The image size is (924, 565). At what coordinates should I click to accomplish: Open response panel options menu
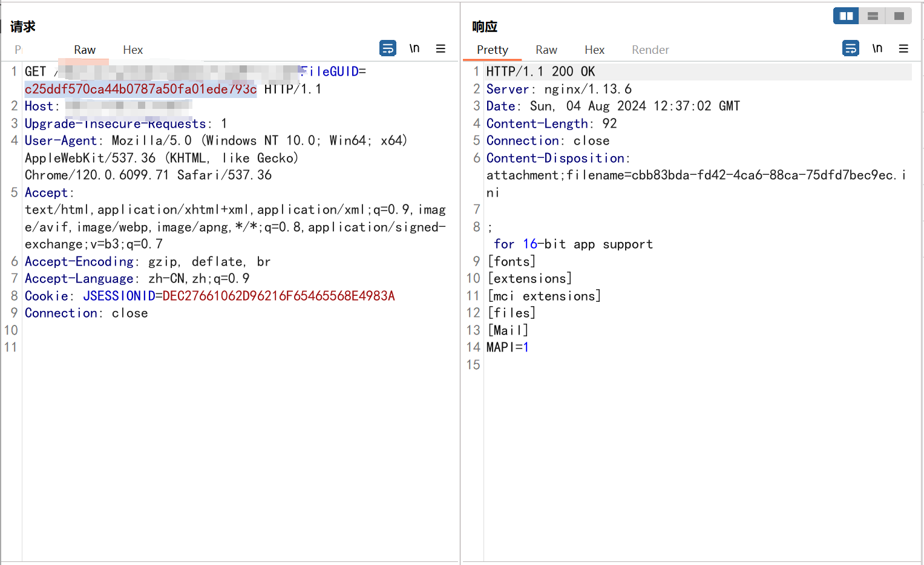pos(903,48)
